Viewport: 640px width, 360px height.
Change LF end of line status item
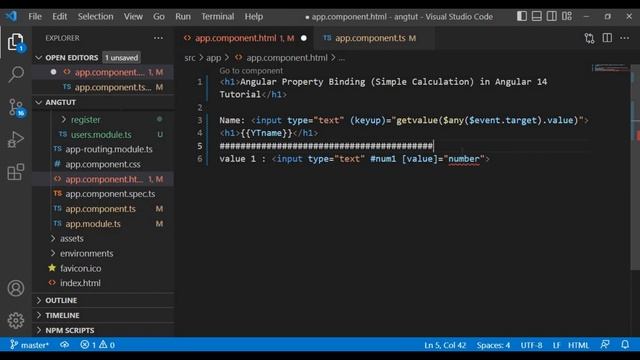pos(556,345)
